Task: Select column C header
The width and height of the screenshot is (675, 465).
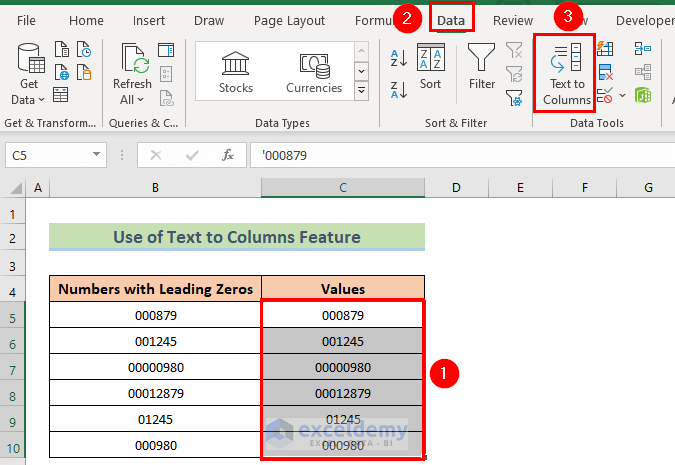Action: coord(343,188)
